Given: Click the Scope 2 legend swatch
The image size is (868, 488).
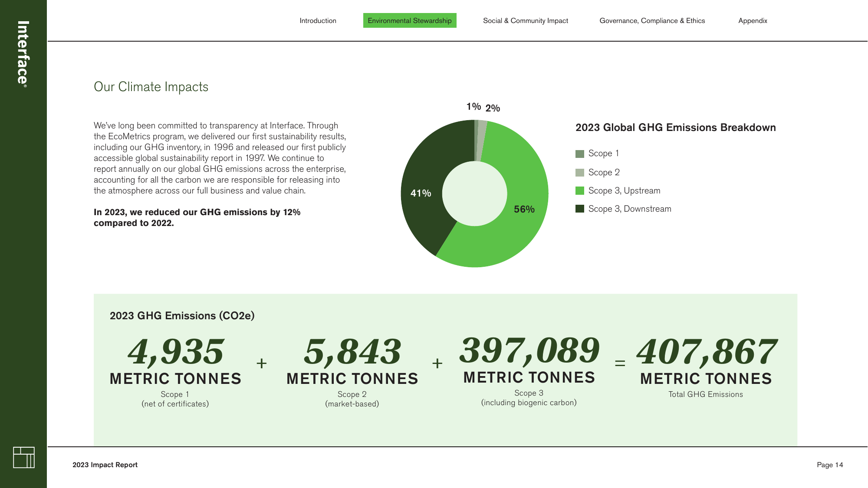Looking at the screenshot, I should [x=580, y=173].
